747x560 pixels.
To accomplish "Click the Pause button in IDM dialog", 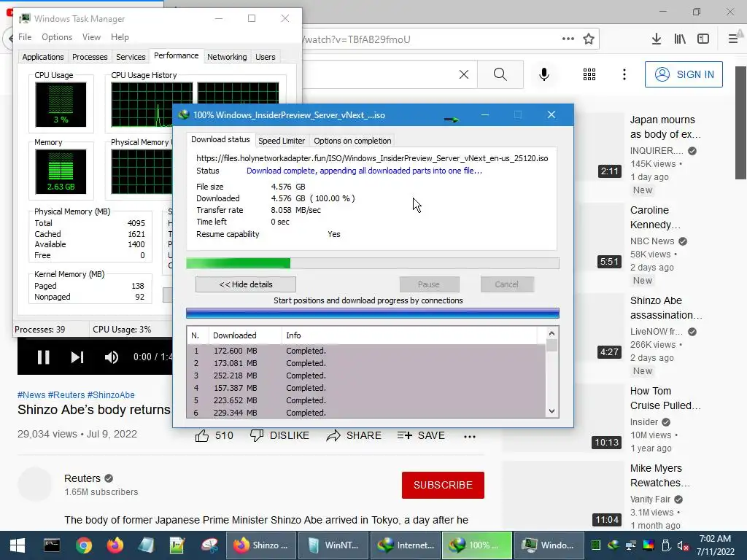I will 429,284.
